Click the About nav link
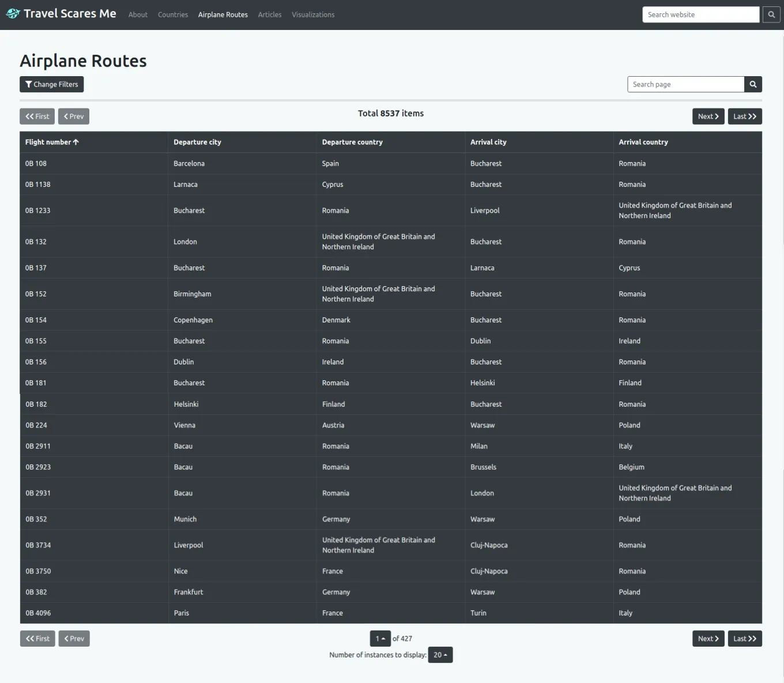Image resolution: width=784 pixels, height=683 pixels. coord(138,14)
